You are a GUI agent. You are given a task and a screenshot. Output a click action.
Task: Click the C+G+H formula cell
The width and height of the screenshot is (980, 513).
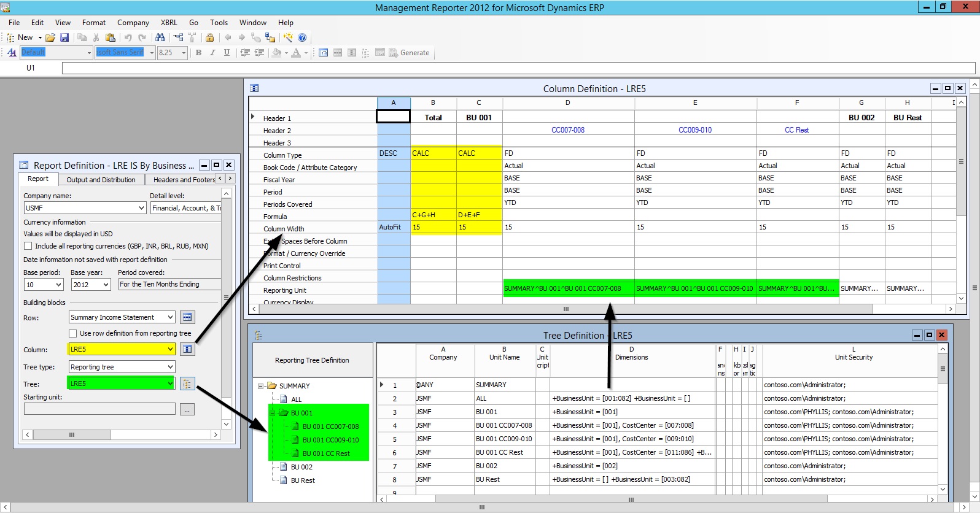coord(434,215)
